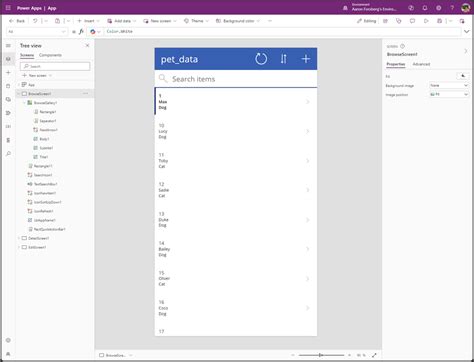
Task: Click the Tree view search box
Action: click(55, 66)
